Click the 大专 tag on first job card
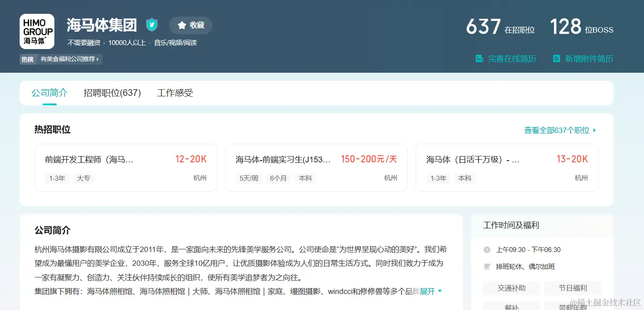The height and width of the screenshot is (310, 644). 83,178
